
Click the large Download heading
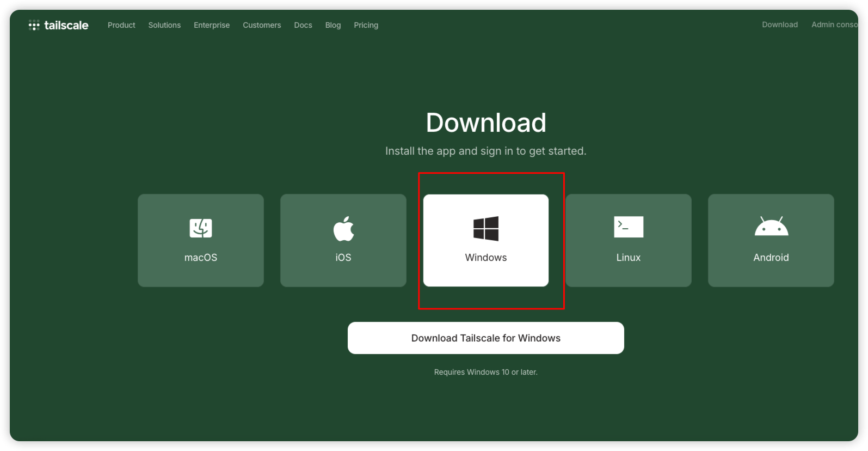click(486, 123)
